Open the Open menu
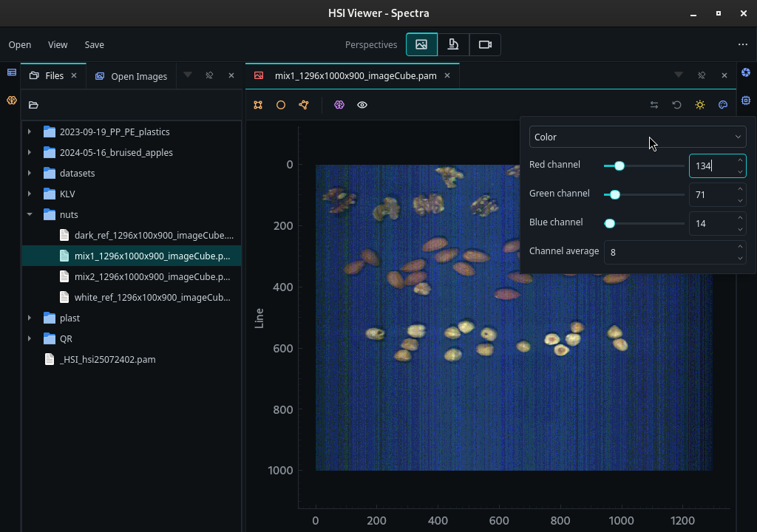Image resolution: width=757 pixels, height=532 pixels. (20, 44)
